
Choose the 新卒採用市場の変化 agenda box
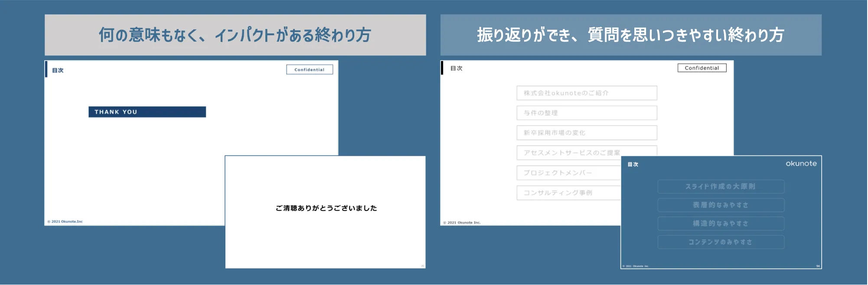click(586, 133)
